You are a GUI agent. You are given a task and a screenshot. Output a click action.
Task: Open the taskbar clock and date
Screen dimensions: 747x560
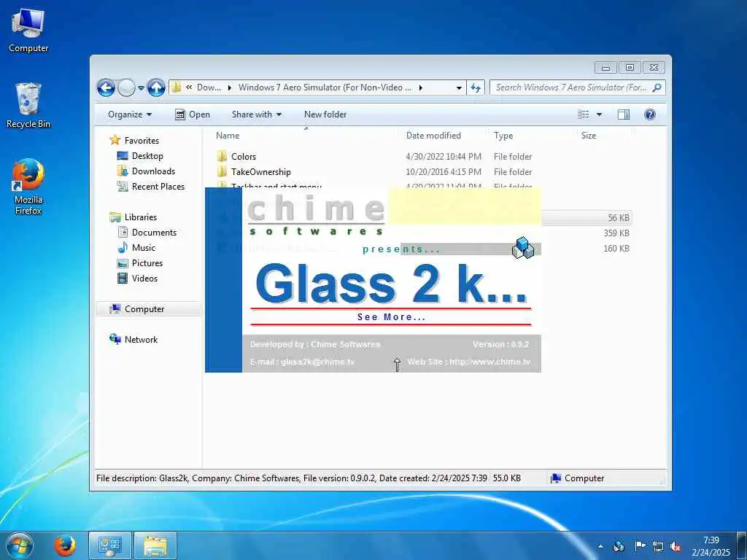coord(711,546)
